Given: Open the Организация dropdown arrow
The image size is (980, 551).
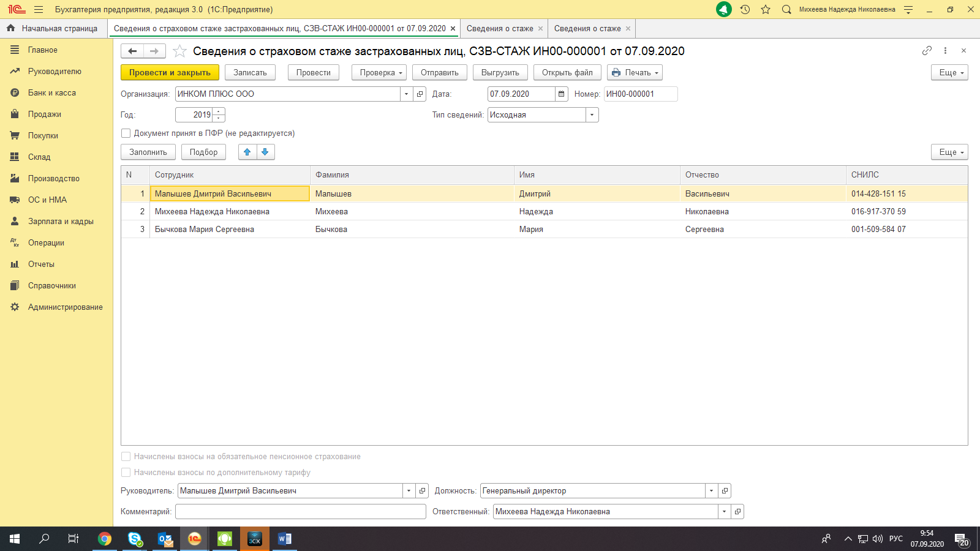Looking at the screenshot, I should point(407,94).
